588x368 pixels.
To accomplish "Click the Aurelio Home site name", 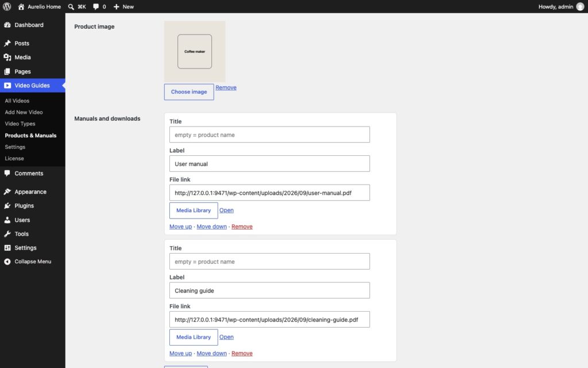I will (x=44, y=6).
